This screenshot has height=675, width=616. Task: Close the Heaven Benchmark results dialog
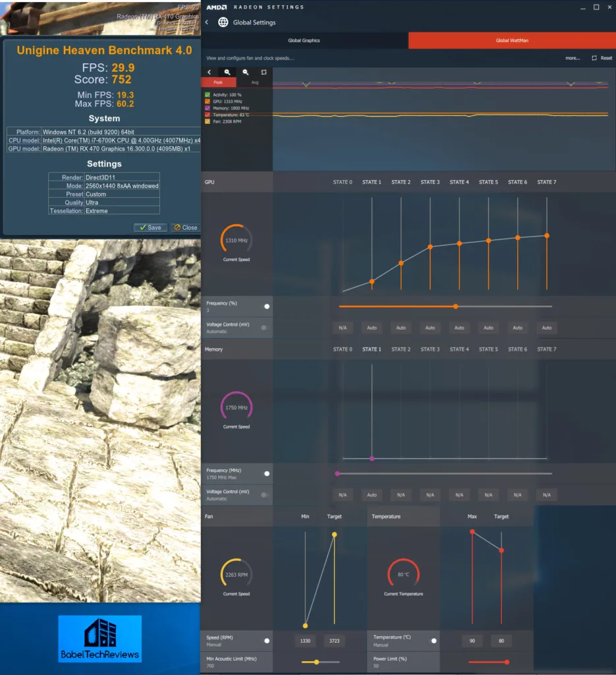tap(185, 227)
